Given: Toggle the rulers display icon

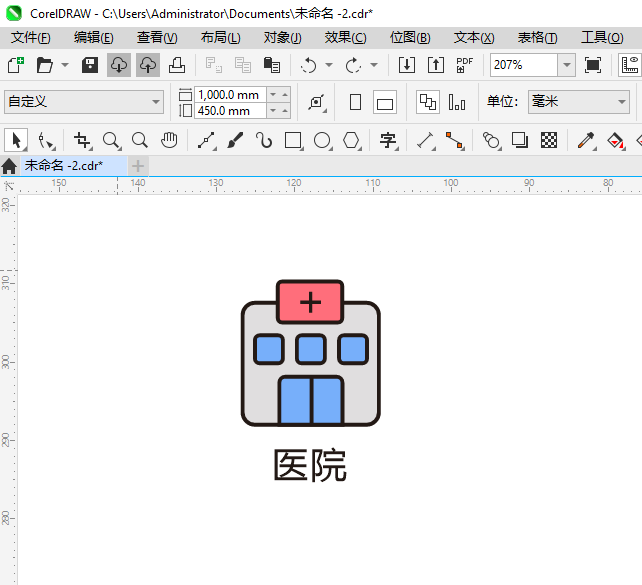Looking at the screenshot, I should pyautogui.click(x=630, y=65).
